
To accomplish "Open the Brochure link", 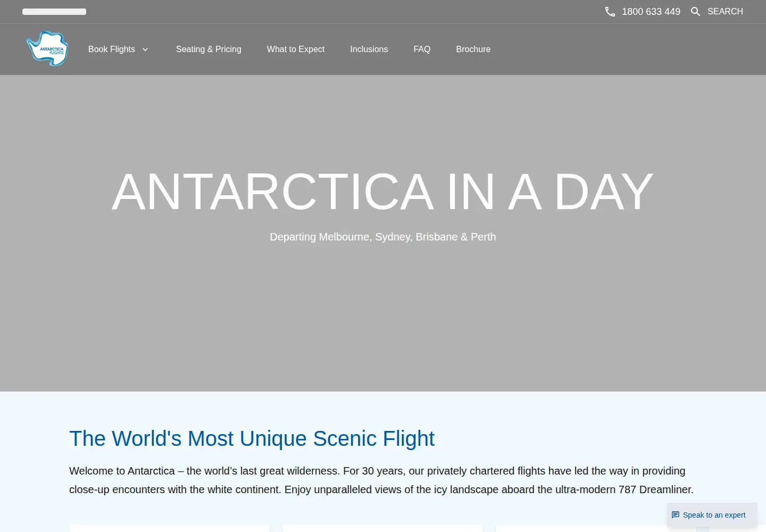I will (473, 49).
